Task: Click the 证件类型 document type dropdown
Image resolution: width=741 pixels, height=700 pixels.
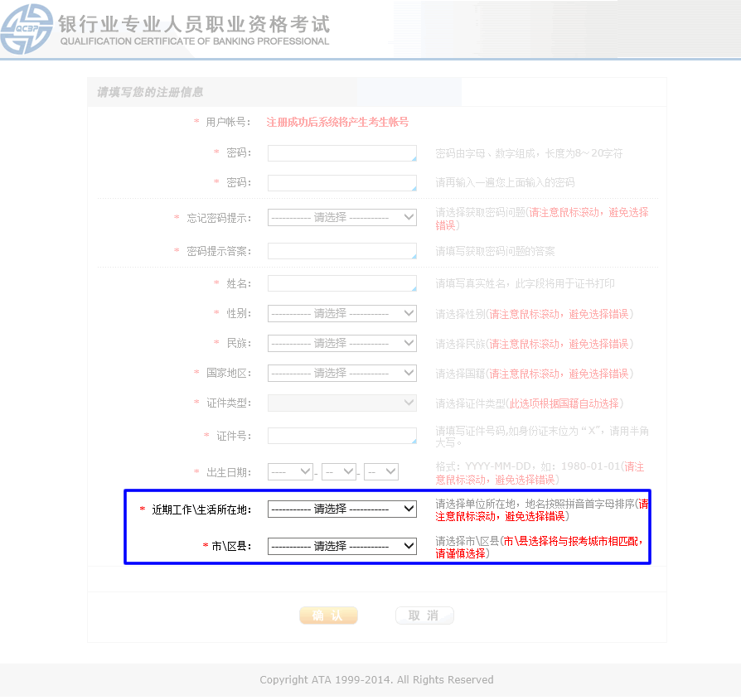Action: 341,403
